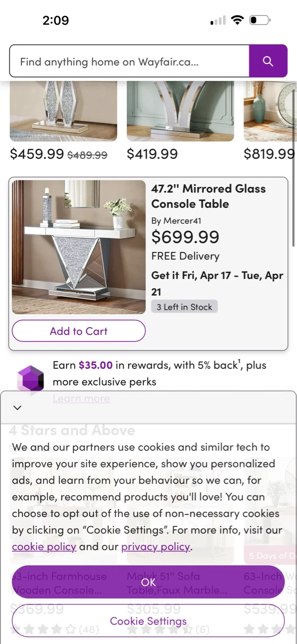Tap the 47.2" Mirrored Glass Console Table title
Image resolution: width=297 pixels, height=644 pixels.
tap(208, 196)
